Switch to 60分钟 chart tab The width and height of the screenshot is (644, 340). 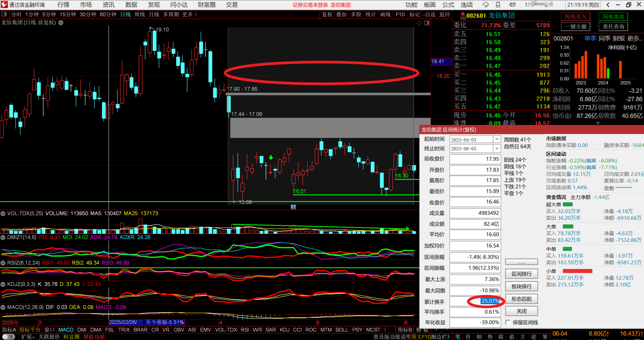(x=108, y=14)
